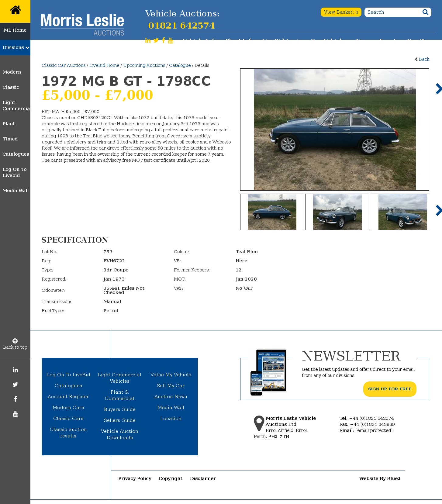Click the search magnifier icon
The image size is (442, 504).
(x=425, y=12)
